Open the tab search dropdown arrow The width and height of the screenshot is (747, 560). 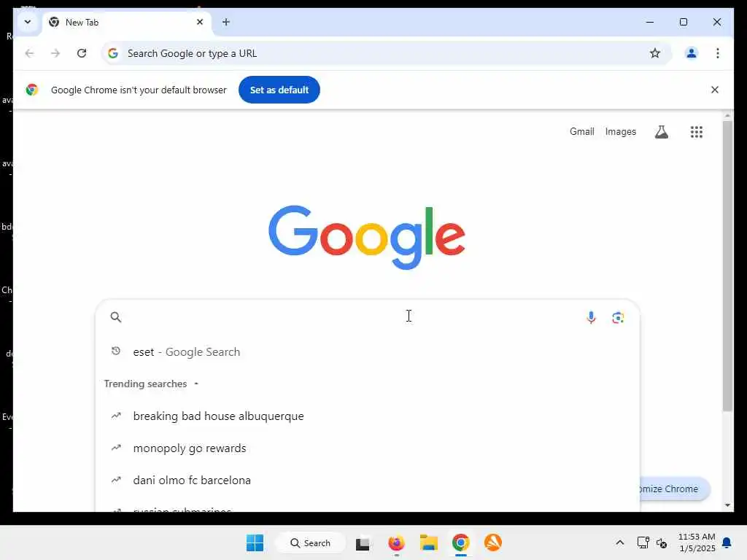click(x=28, y=22)
